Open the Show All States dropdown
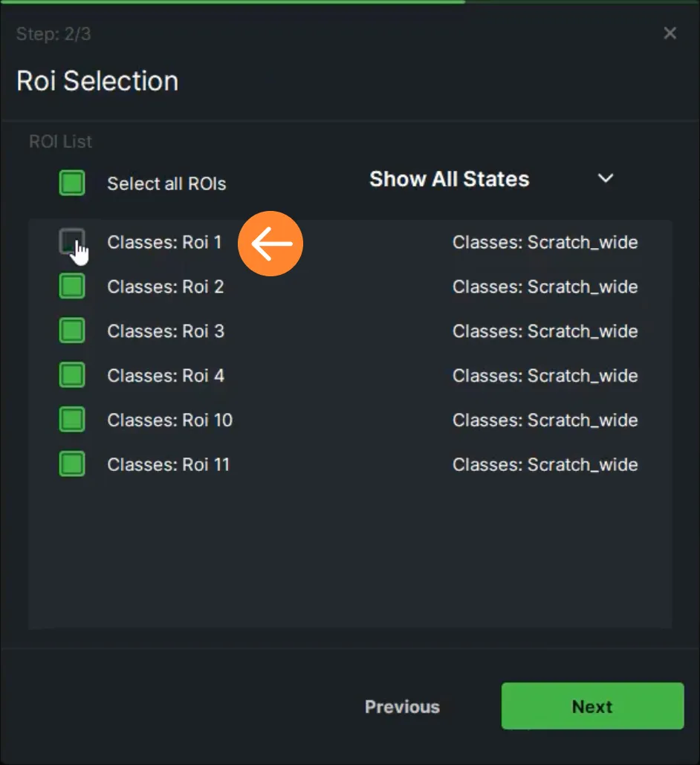Viewport: 700px width, 765px height. (x=491, y=179)
